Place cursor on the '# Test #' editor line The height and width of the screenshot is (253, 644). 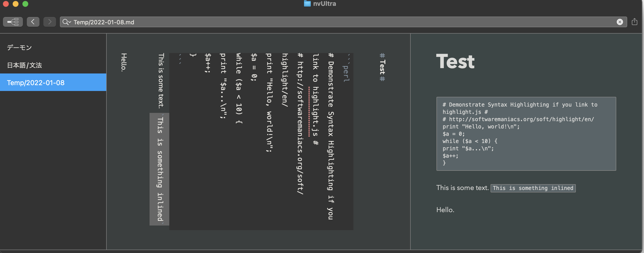(382, 67)
